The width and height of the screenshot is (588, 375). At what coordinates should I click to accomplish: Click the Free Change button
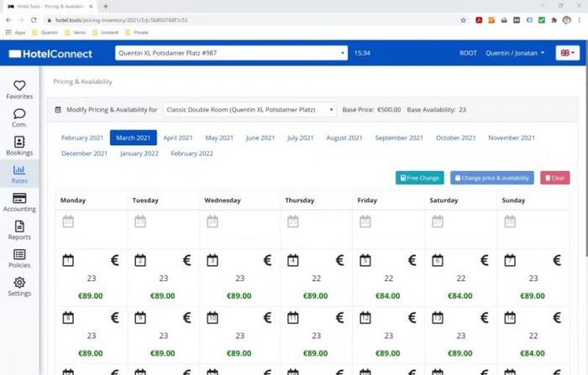(419, 178)
